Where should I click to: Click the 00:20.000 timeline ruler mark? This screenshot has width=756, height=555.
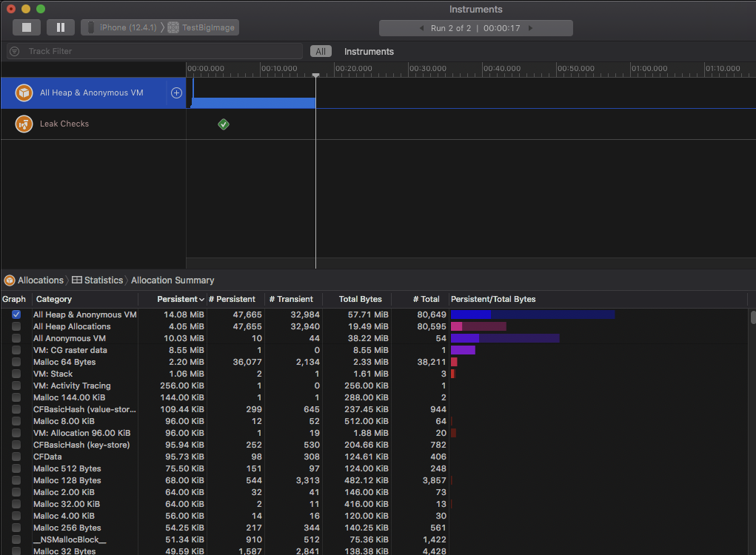(353, 68)
